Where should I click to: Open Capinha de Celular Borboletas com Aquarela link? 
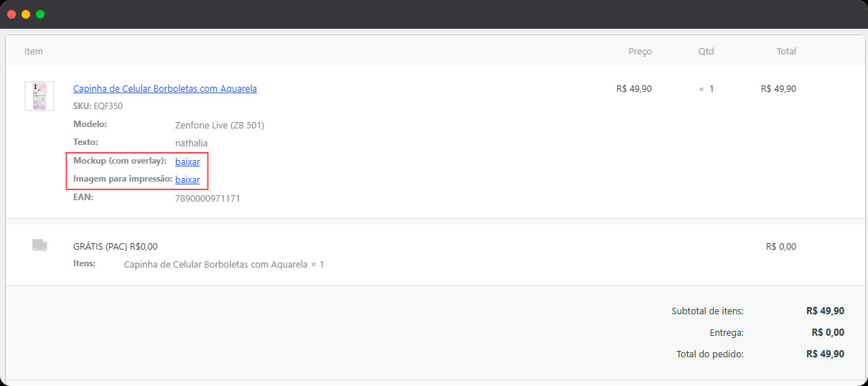(x=165, y=89)
